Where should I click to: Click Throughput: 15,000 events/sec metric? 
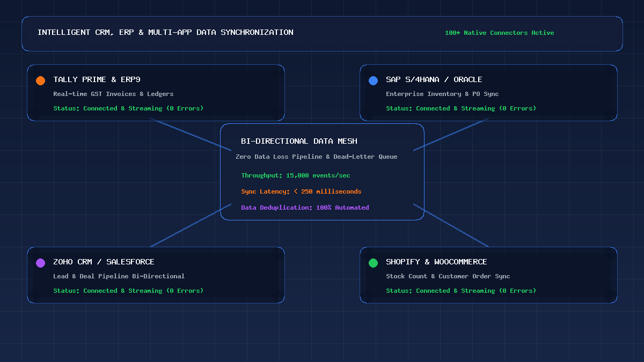tap(296, 175)
